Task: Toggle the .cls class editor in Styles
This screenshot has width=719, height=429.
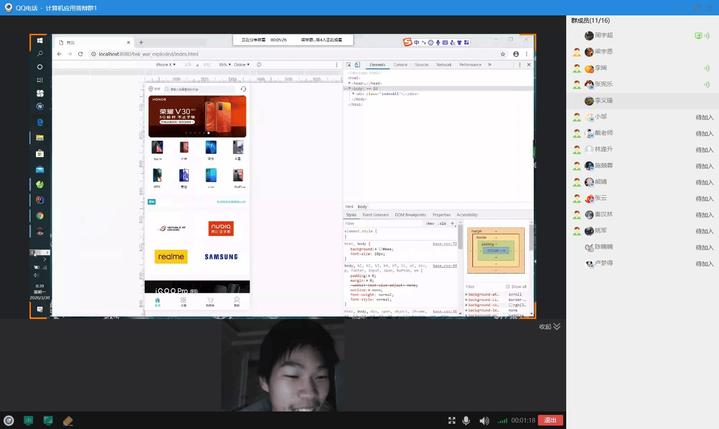Action: tap(444, 223)
